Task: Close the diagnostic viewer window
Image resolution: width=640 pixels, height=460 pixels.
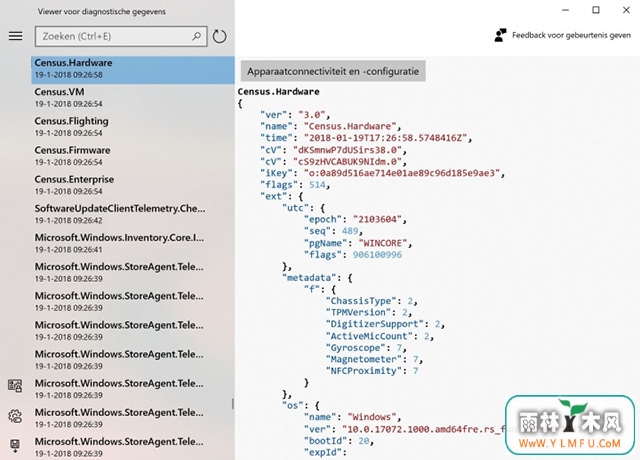Action: coord(626,10)
